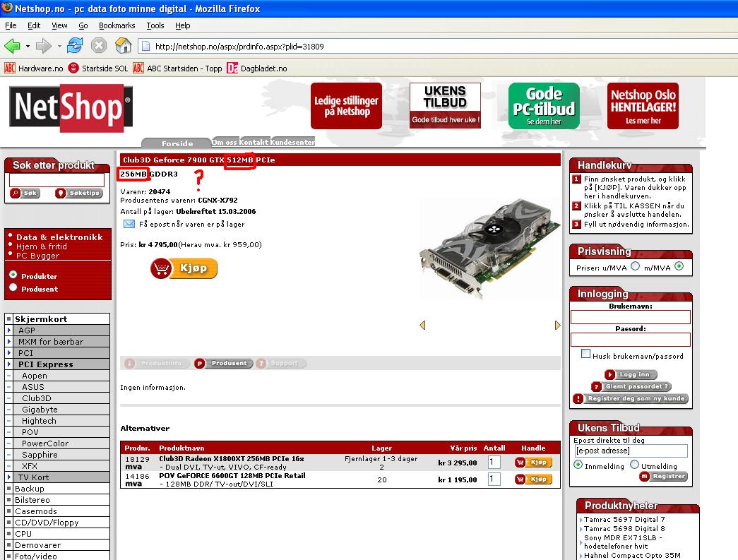
Task: Click the Søk search button
Action: tap(25, 193)
